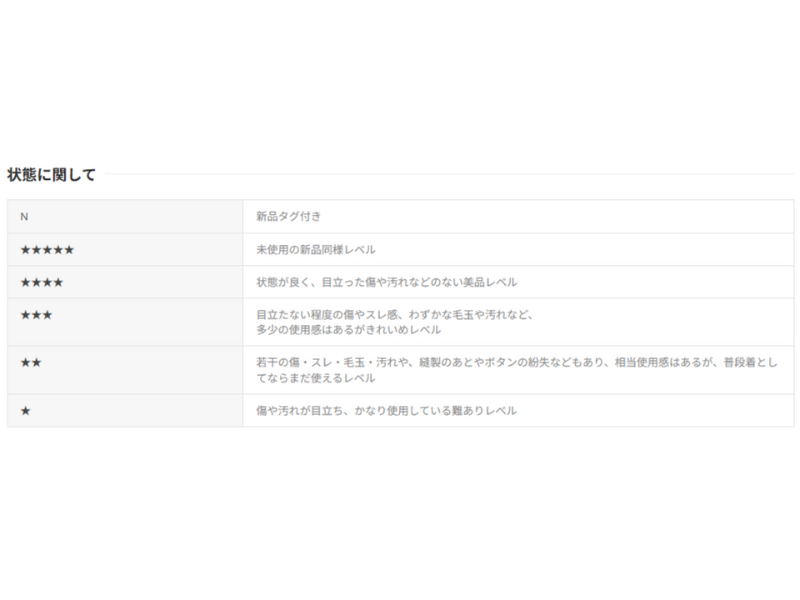Select the N row in the condition table

tap(400, 214)
